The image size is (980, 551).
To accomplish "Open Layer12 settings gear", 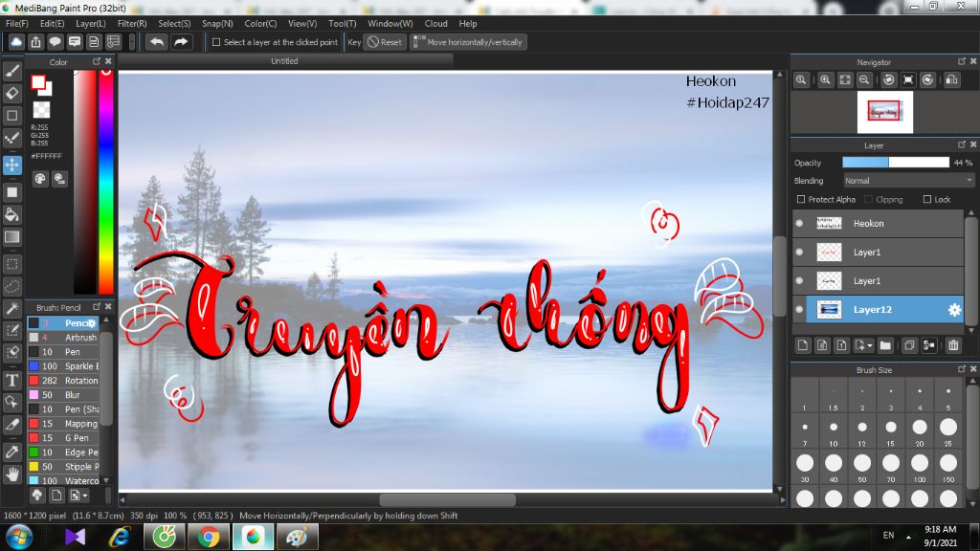I will coord(954,310).
